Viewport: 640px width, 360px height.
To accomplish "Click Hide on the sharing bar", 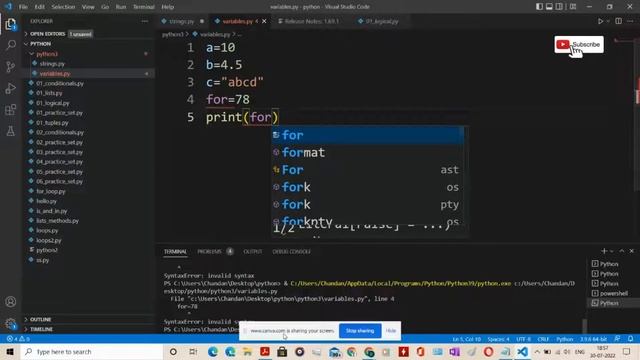I will (x=391, y=331).
